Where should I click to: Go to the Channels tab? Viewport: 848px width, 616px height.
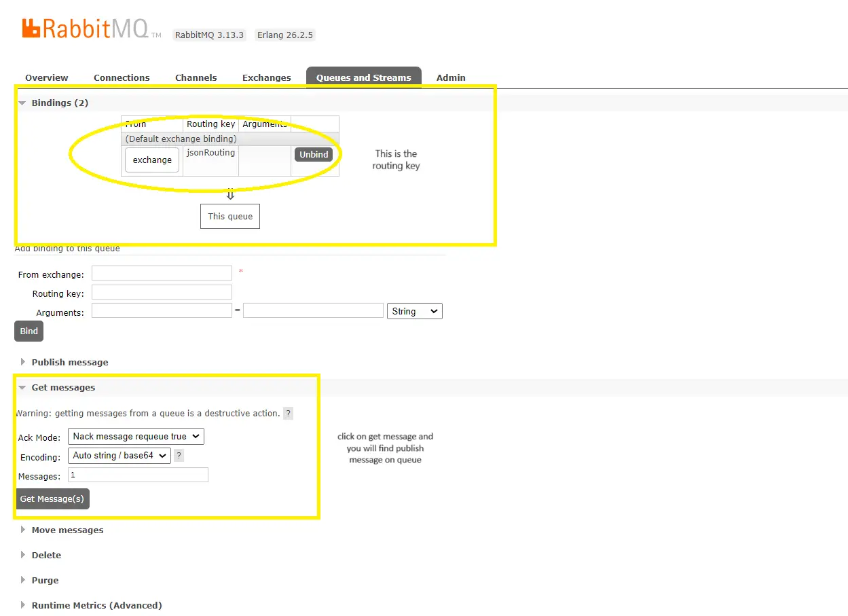196,77
